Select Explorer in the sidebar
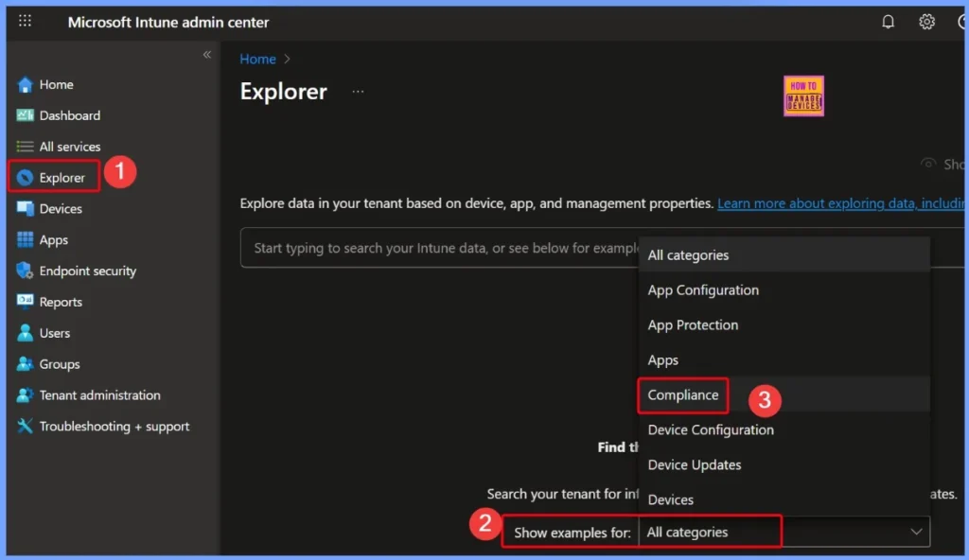Screen dimensions: 969x560 (62, 178)
